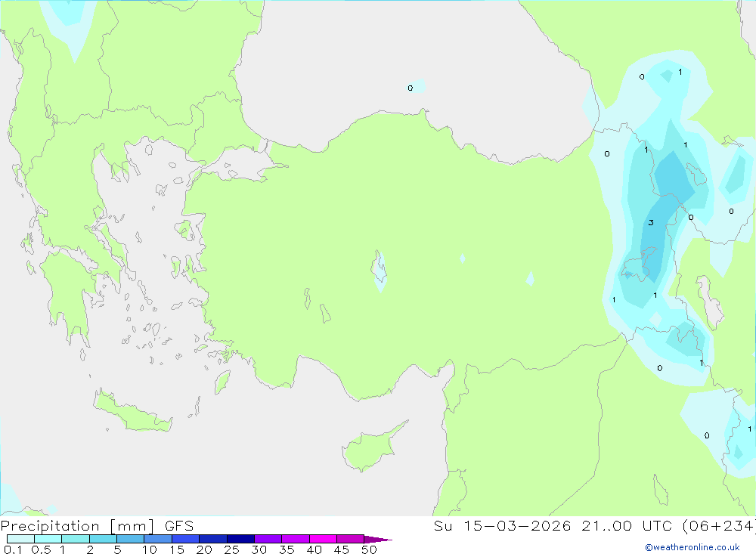Click the '15' legend scale label
The width and height of the screenshot is (756, 554).
tap(177, 549)
